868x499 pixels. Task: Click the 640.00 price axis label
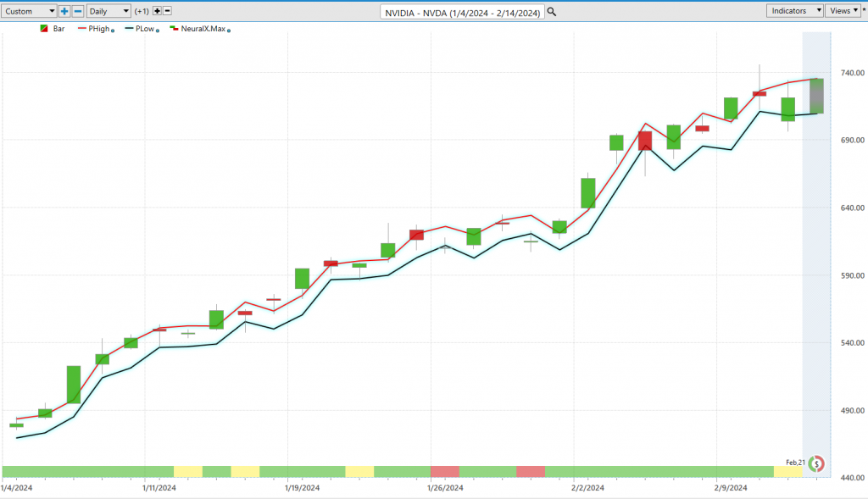pos(852,208)
